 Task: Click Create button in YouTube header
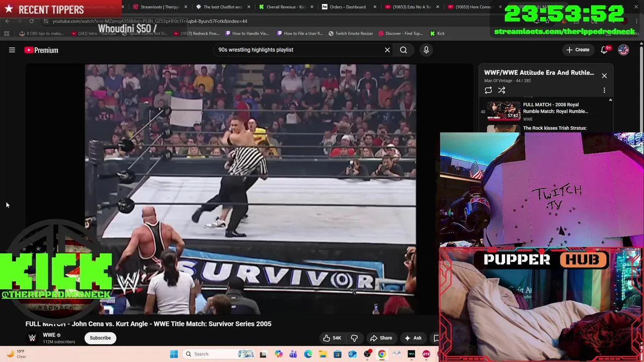578,50
